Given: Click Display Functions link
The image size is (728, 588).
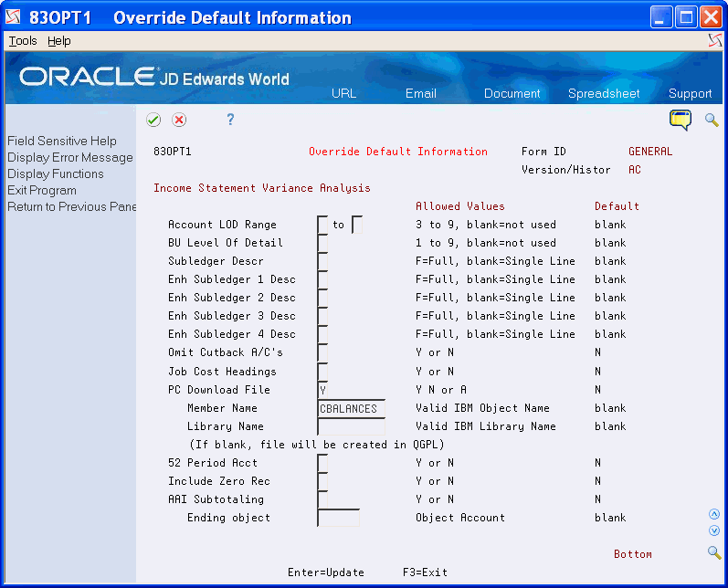Looking at the screenshot, I should [x=55, y=173].
